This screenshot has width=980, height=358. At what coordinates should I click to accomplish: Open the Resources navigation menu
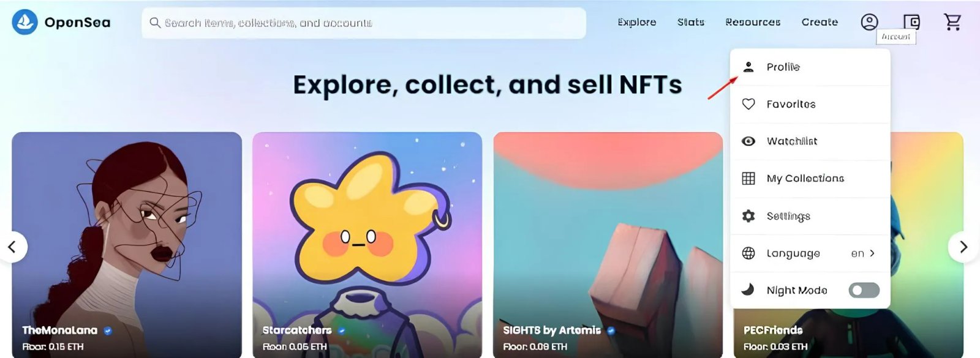pyautogui.click(x=753, y=22)
